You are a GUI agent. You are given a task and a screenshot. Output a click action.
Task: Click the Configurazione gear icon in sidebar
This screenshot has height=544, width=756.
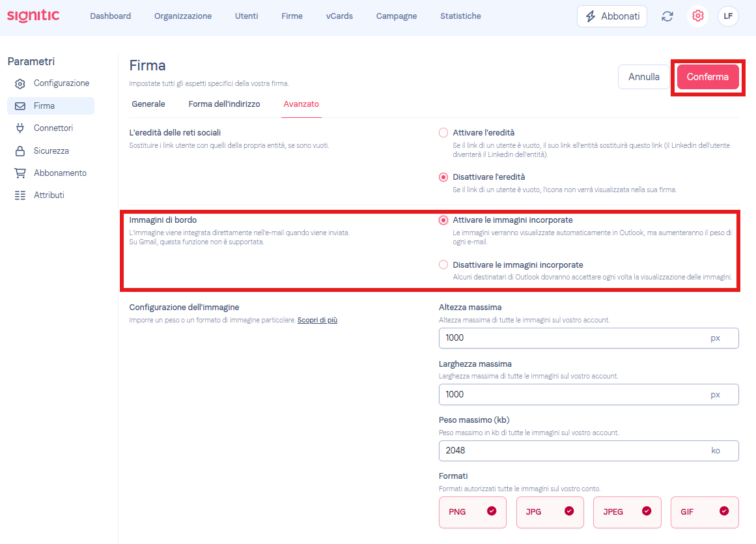click(20, 83)
